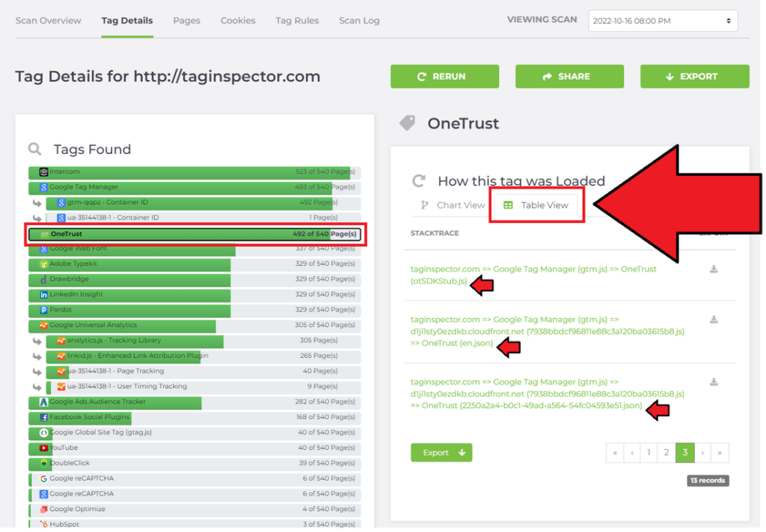Select the Google Optimize row
The height and width of the screenshot is (532, 766).
pos(194,510)
